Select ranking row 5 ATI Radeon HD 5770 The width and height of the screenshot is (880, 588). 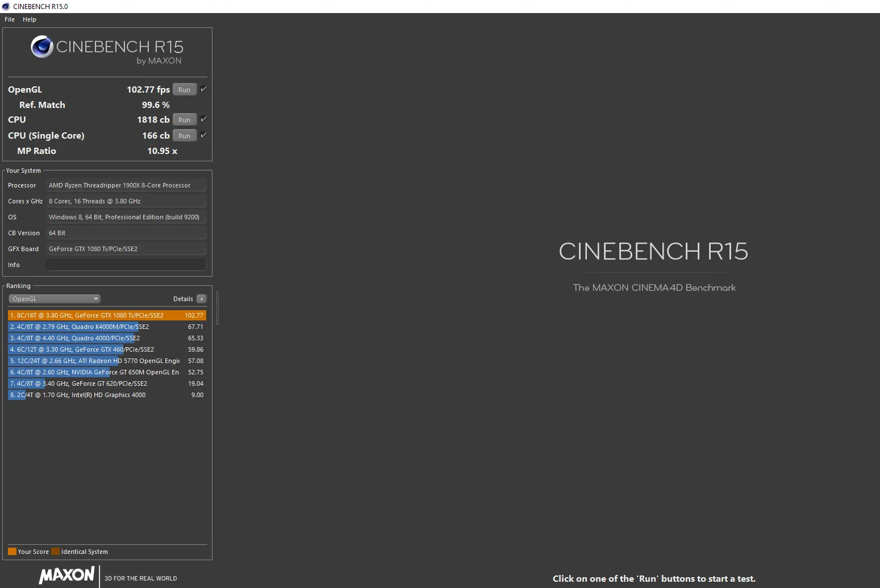coord(107,361)
